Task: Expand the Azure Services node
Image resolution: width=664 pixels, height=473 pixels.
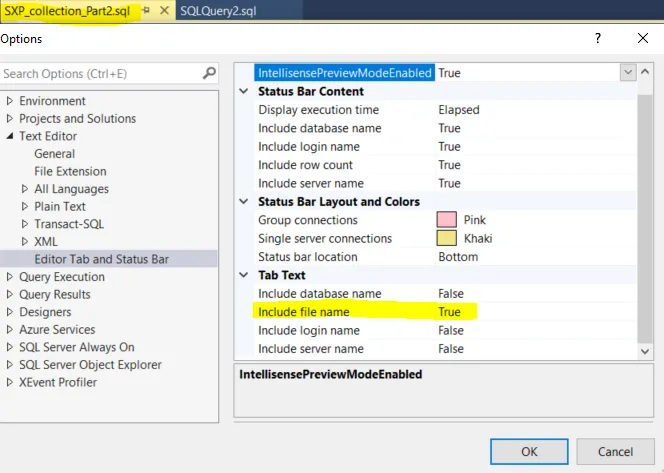Action: click(x=10, y=329)
